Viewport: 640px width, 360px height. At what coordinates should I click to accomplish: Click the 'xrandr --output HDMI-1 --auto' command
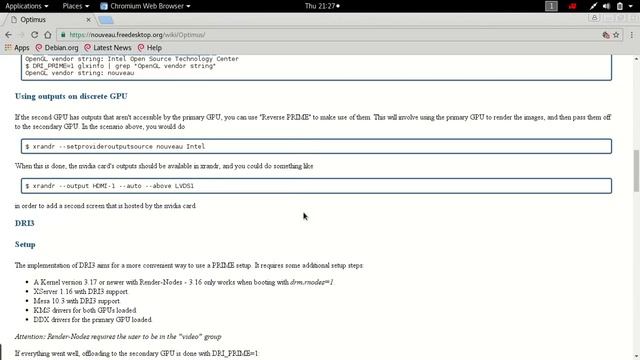[109, 186]
